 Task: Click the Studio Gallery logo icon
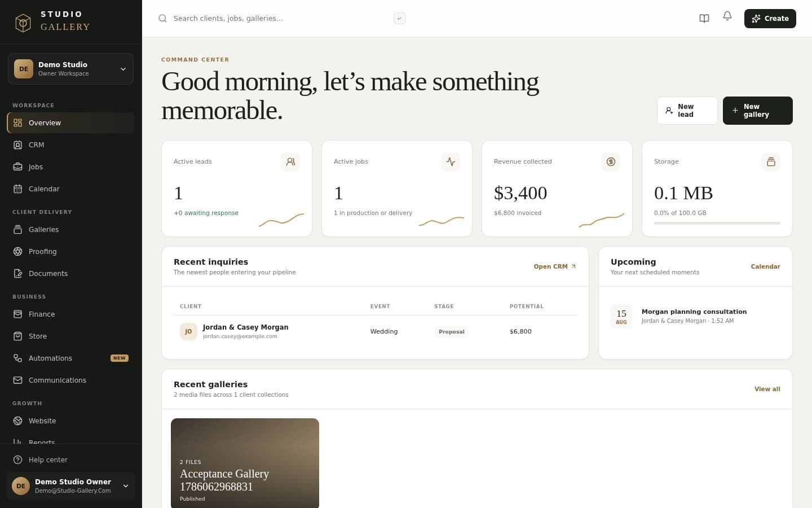pyautogui.click(x=23, y=23)
